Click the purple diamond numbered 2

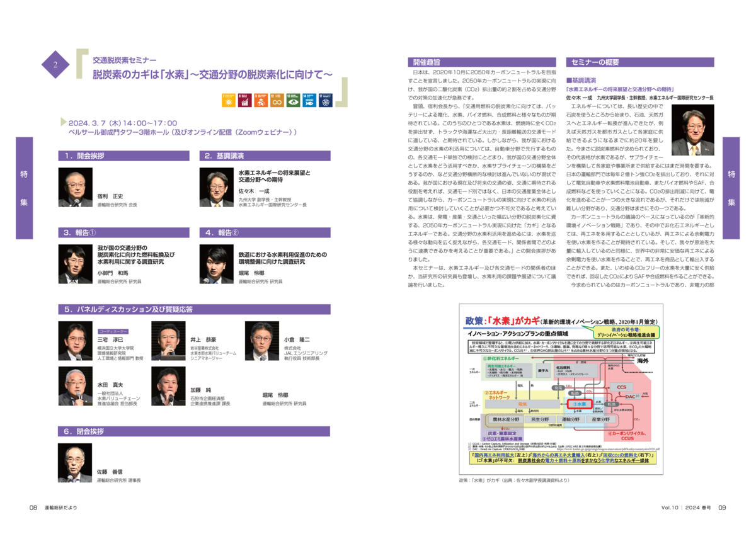click(x=55, y=65)
